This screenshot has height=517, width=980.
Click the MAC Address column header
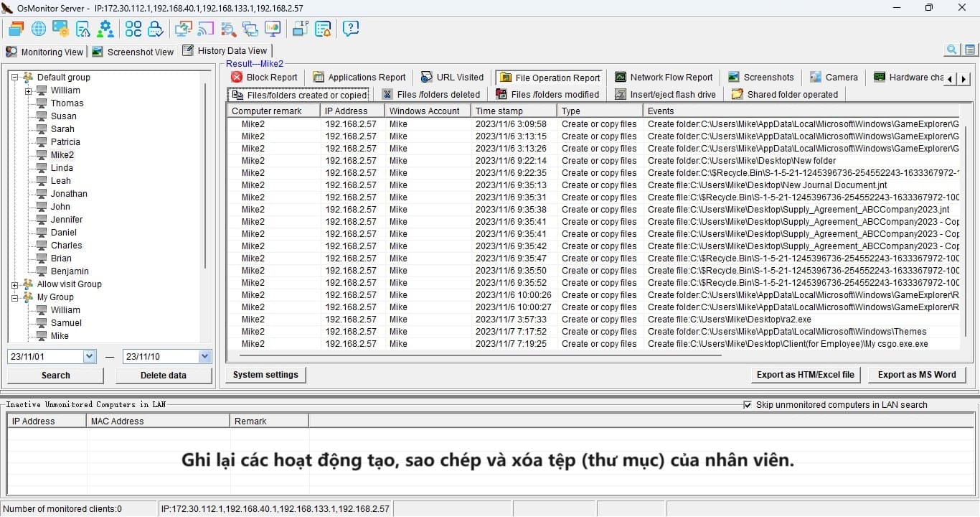[158, 421]
